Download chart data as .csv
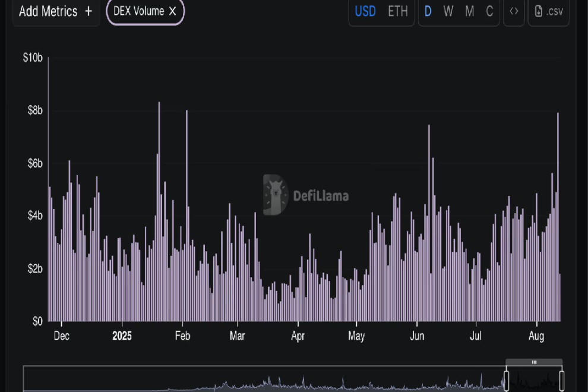 point(548,11)
